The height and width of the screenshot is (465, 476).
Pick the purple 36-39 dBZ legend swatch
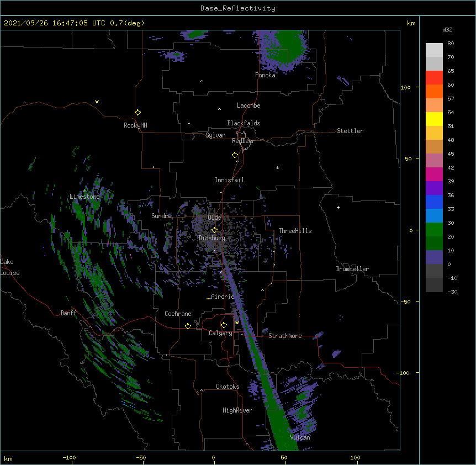coord(434,188)
